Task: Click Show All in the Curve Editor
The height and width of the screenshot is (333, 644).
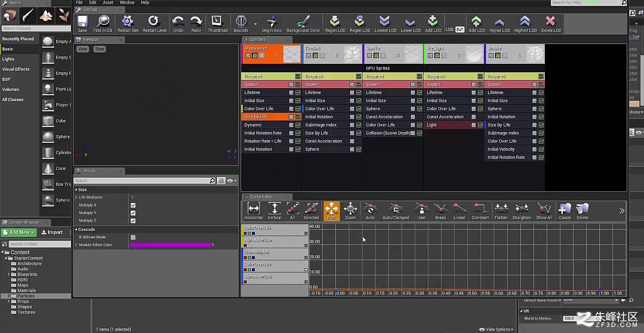Action: [x=544, y=211]
